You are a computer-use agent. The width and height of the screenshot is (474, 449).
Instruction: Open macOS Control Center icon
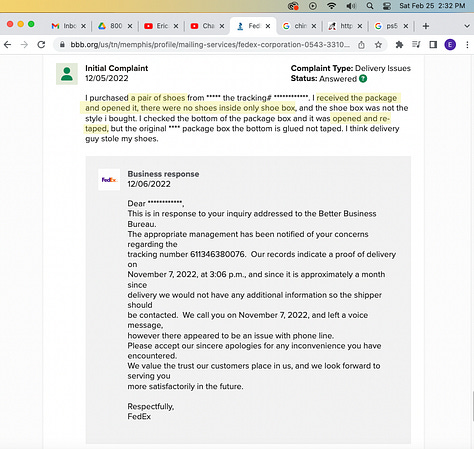pyautogui.click(x=387, y=6)
